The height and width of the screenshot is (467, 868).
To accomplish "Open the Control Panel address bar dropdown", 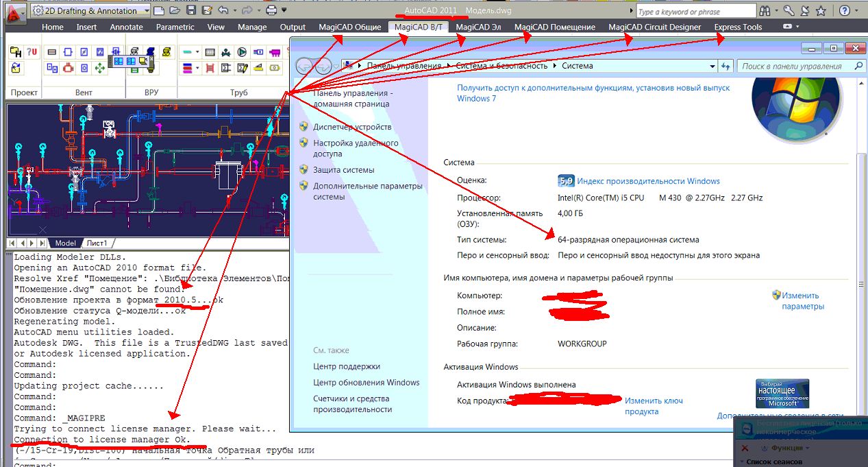I will pyautogui.click(x=711, y=66).
